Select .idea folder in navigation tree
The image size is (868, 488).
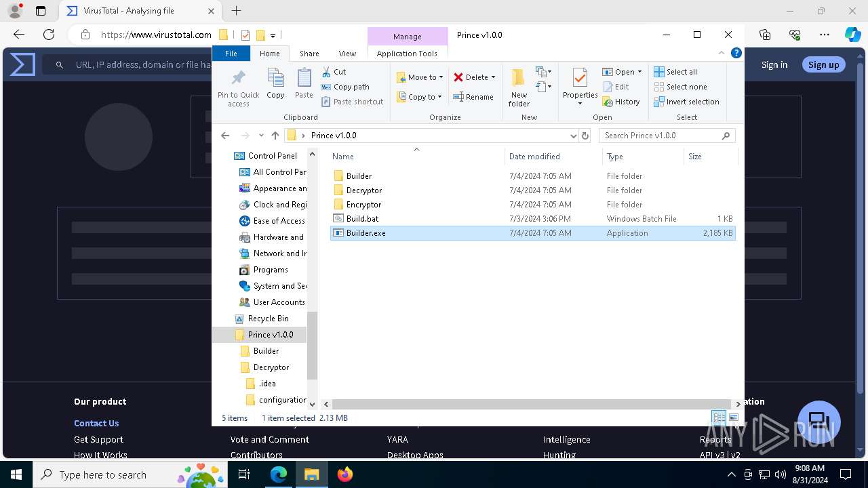[267, 384]
